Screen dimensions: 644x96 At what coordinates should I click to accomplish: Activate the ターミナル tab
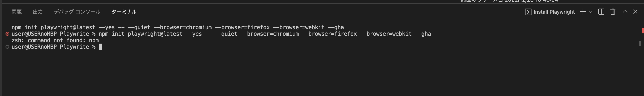point(124,12)
